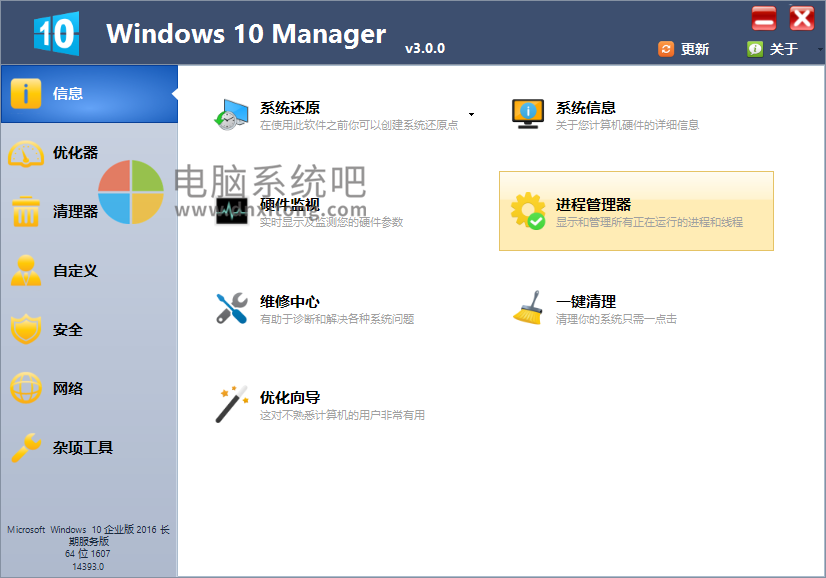This screenshot has width=826, height=578.
Task: Click the 14393.0 build number text
Action: pyautogui.click(x=88, y=567)
